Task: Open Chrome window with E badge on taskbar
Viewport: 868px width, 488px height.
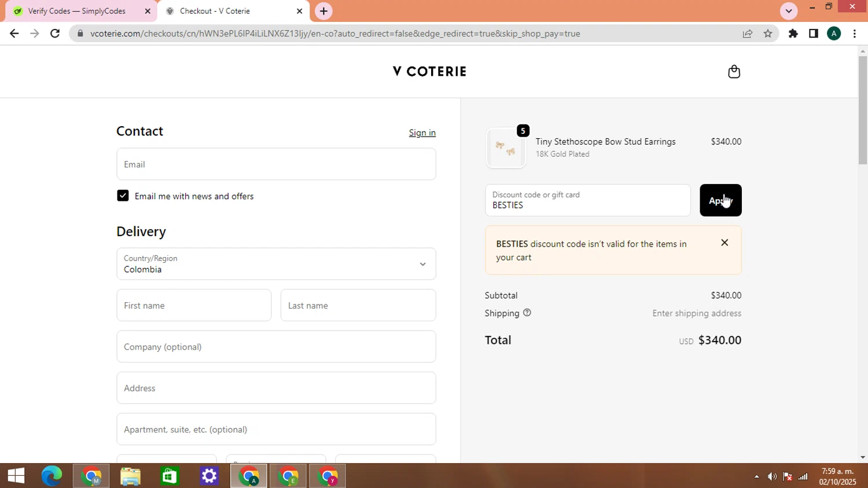Action: tap(288, 476)
